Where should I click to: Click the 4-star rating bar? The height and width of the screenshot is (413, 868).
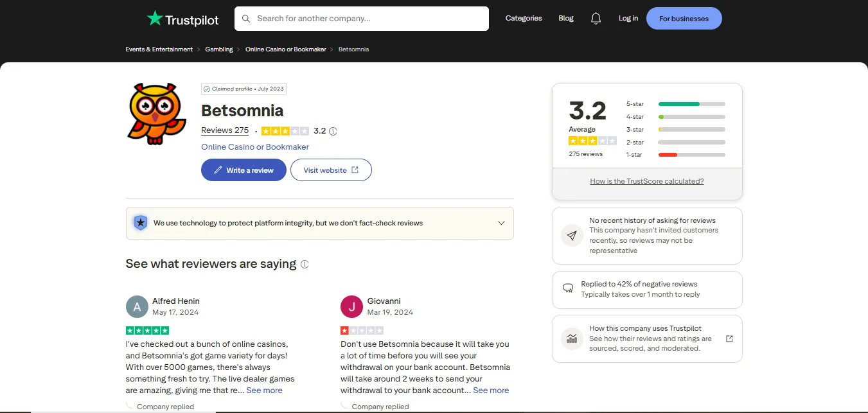692,117
